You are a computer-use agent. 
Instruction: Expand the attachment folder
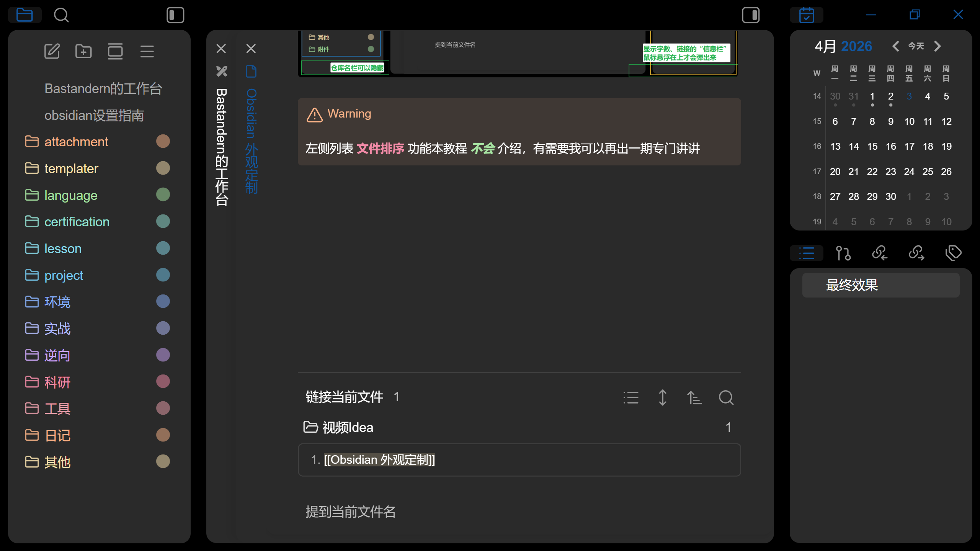[76, 142]
